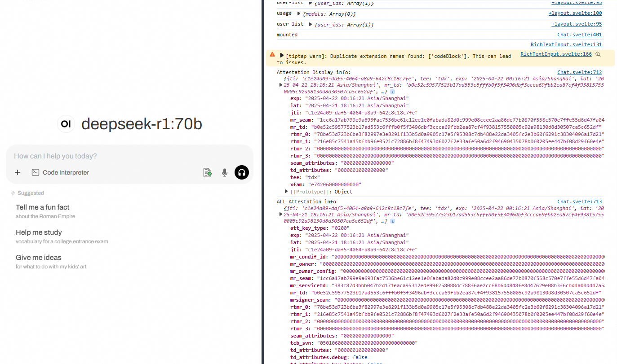617x364 pixels.
Task: Toggle the Code Interpreter button
Action: (60, 172)
